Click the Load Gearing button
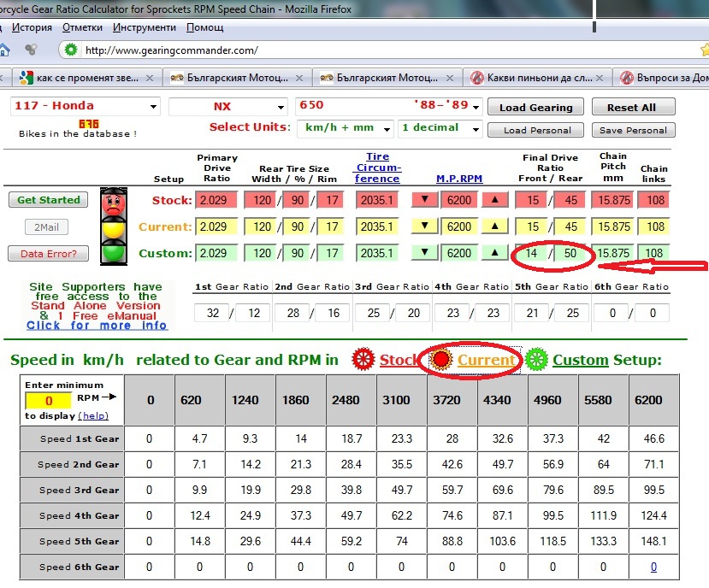 coord(535,108)
